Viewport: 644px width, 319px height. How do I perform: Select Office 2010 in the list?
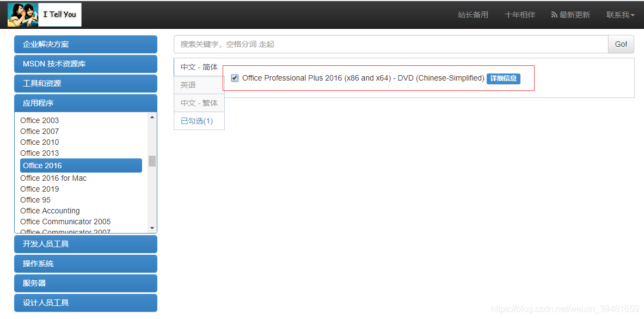(39, 142)
